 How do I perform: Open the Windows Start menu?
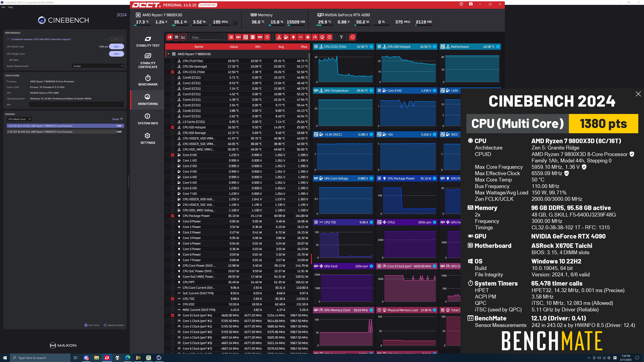click(x=5, y=358)
